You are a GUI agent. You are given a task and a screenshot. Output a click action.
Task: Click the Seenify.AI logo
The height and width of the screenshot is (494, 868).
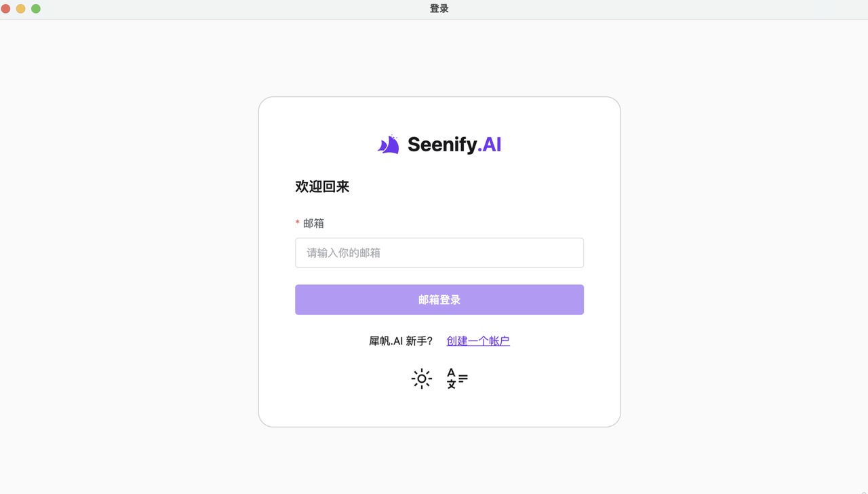[439, 144]
